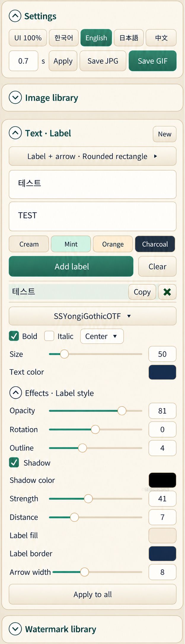Switch language to 中文

(x=161, y=38)
